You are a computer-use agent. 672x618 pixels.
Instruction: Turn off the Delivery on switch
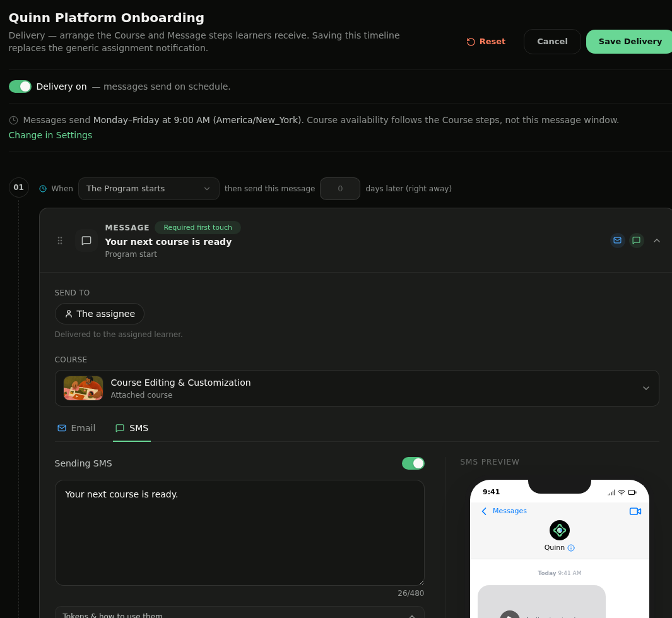point(20,86)
